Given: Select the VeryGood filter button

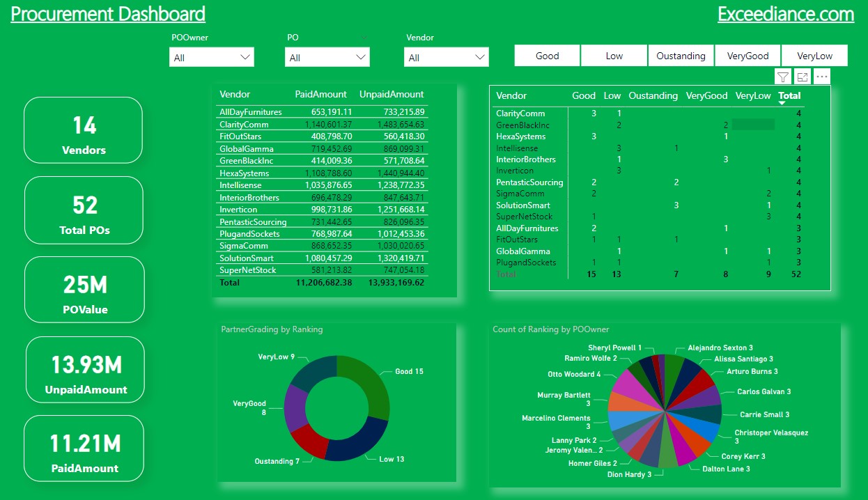Looking at the screenshot, I should [x=747, y=55].
